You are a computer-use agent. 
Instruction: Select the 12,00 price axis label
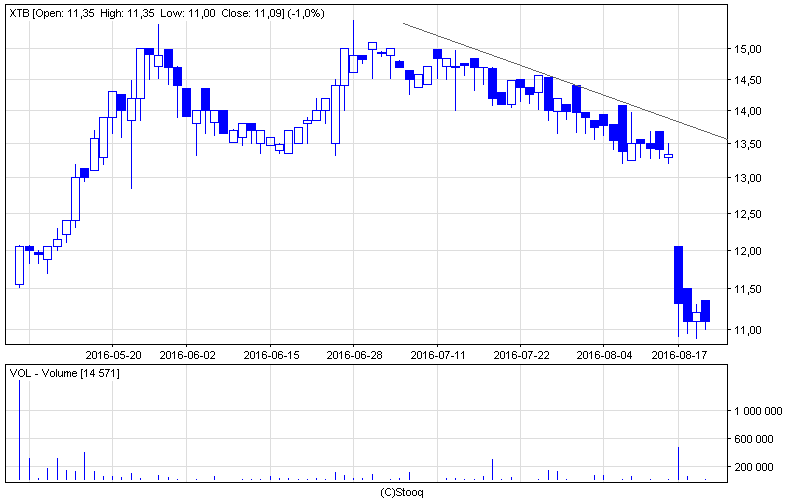coord(747,251)
